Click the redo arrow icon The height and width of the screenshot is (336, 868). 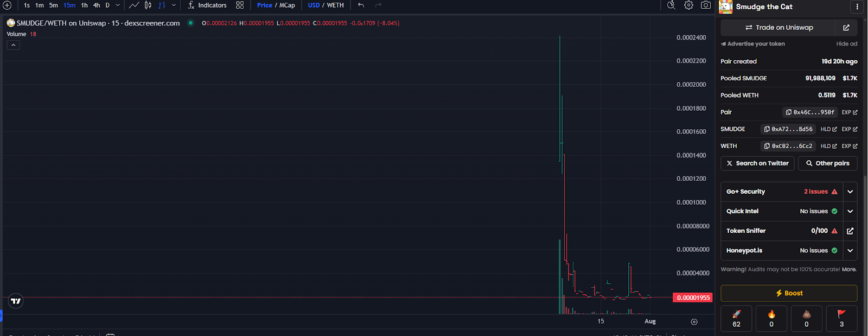379,5
